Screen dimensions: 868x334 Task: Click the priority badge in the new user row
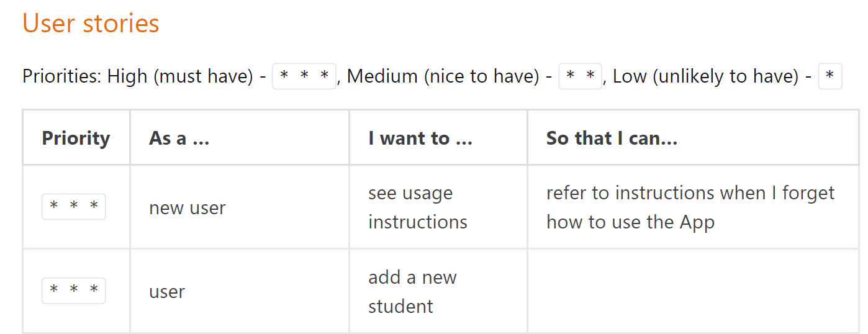[74, 207]
